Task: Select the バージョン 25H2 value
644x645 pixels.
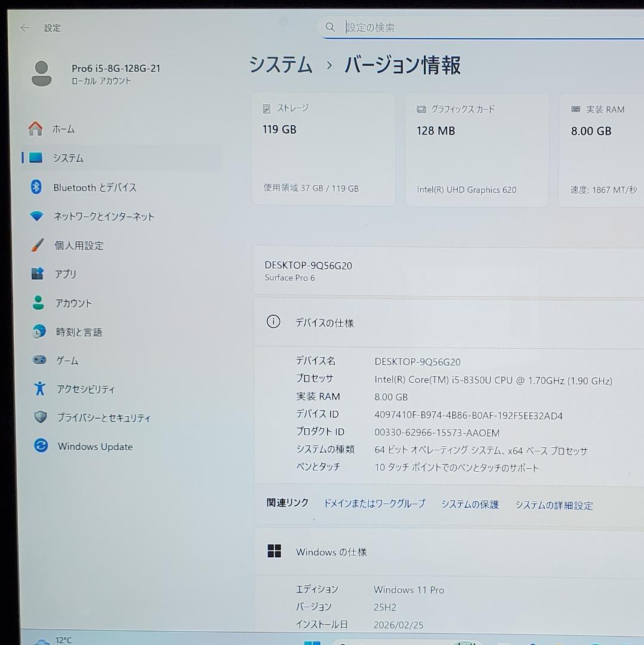Action: (x=385, y=607)
